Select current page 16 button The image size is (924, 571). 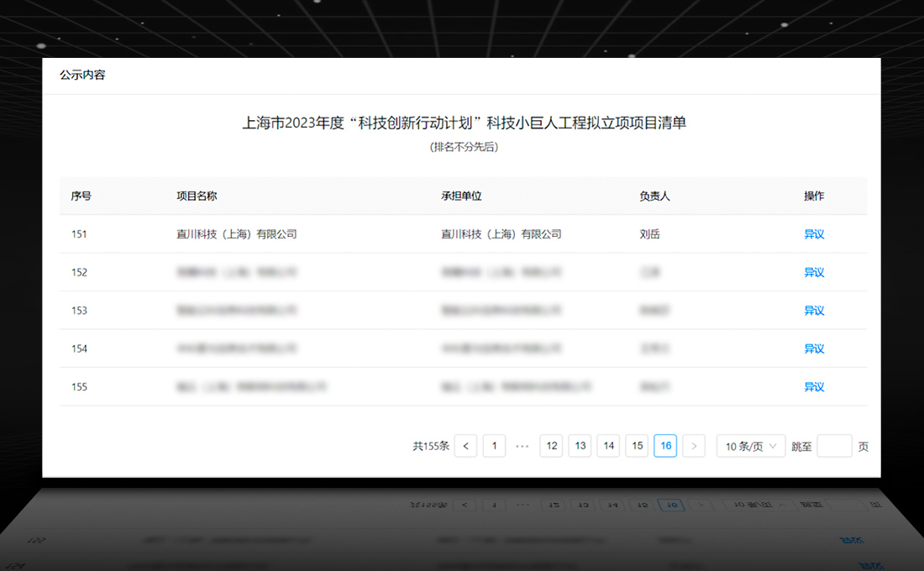[665, 446]
